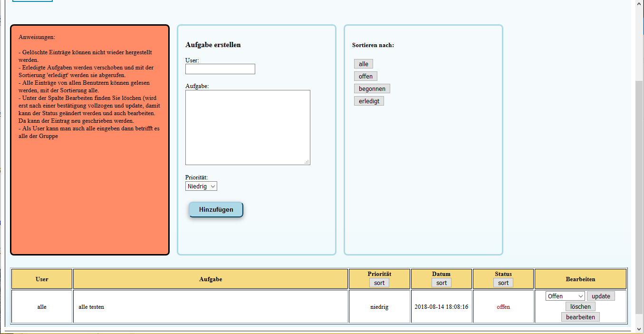
Task: Expand the 'Offen' status dropdown in task row
Action: (x=565, y=296)
